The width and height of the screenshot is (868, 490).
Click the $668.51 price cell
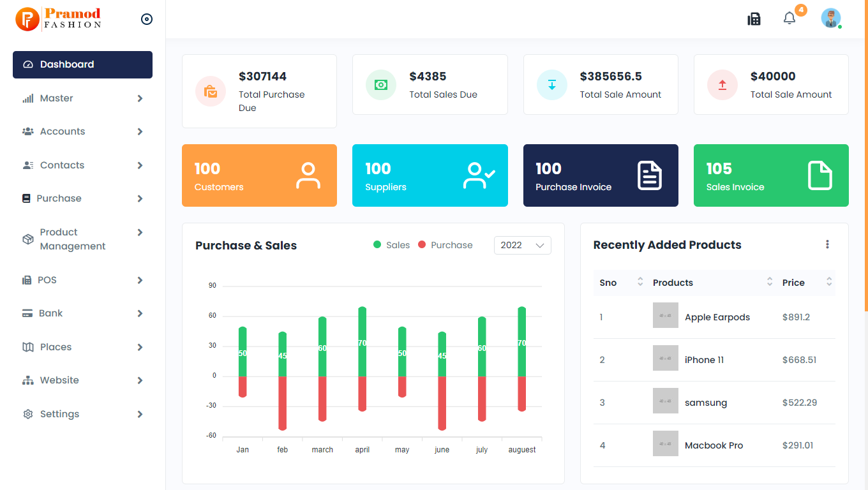pos(799,360)
